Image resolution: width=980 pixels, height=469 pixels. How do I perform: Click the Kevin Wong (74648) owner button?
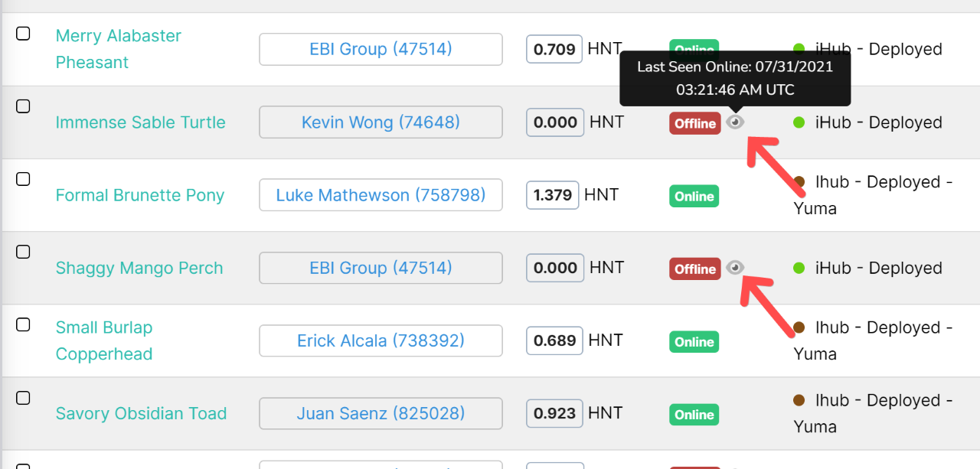pos(381,122)
